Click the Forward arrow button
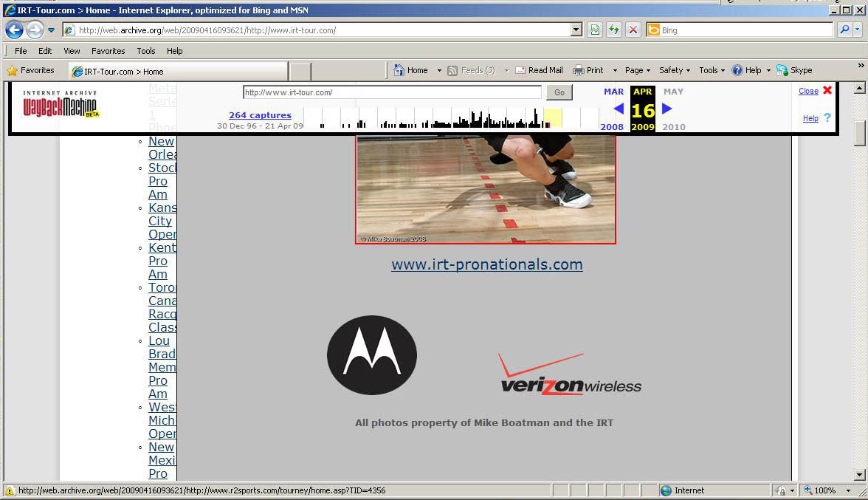 [35, 30]
